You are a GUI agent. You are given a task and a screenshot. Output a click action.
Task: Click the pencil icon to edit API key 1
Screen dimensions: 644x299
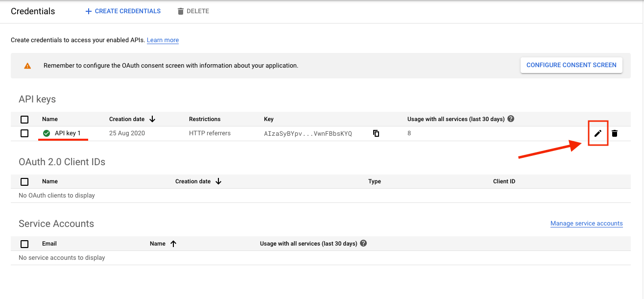[x=598, y=133]
